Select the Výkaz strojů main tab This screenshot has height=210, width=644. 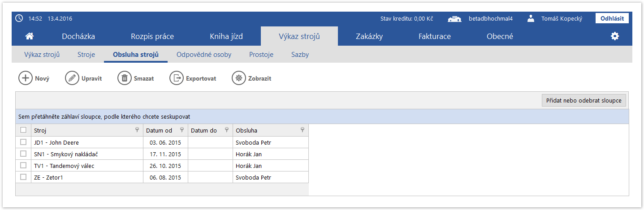[299, 36]
